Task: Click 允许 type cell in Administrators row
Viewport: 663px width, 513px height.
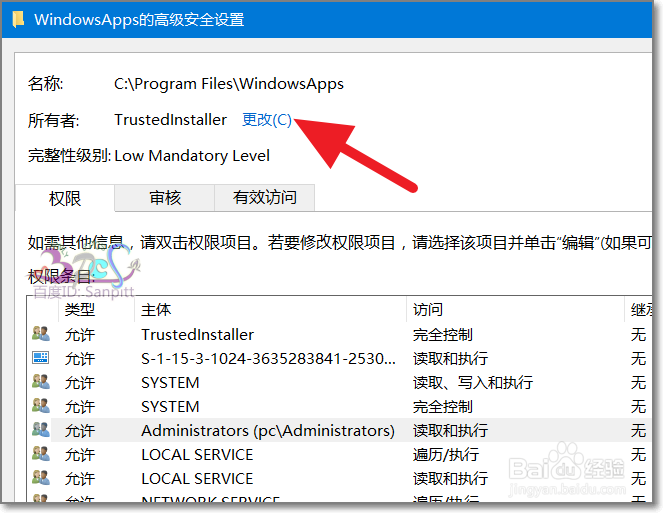Action: pyautogui.click(x=80, y=431)
